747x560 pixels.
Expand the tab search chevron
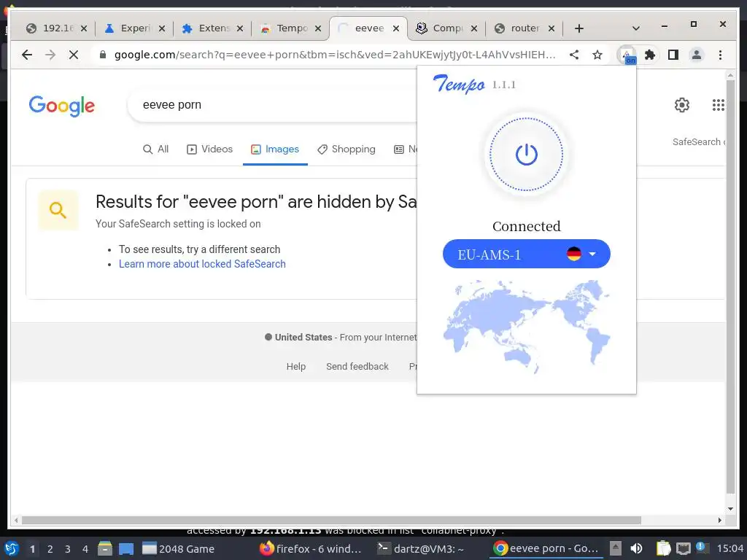635,28
